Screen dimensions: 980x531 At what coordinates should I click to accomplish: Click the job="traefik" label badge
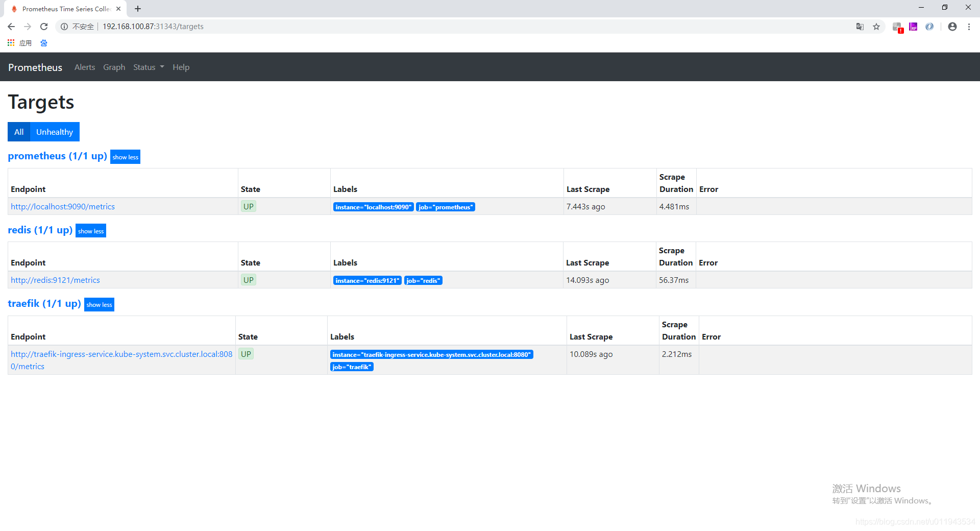(x=352, y=367)
